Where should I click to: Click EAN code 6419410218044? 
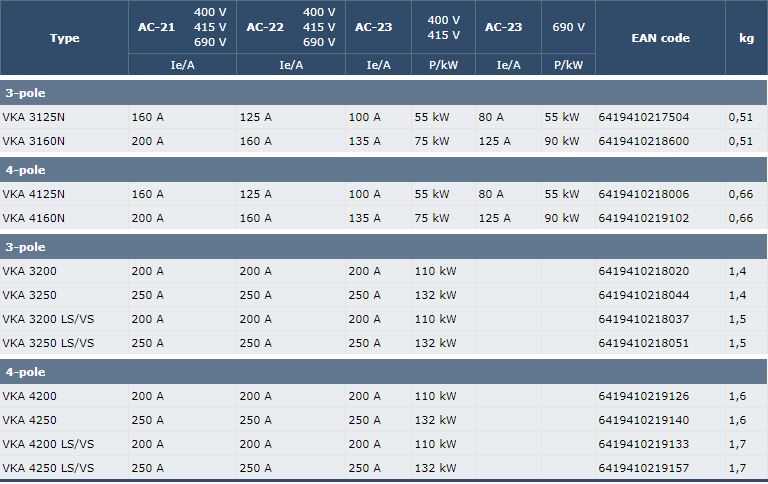click(643, 295)
